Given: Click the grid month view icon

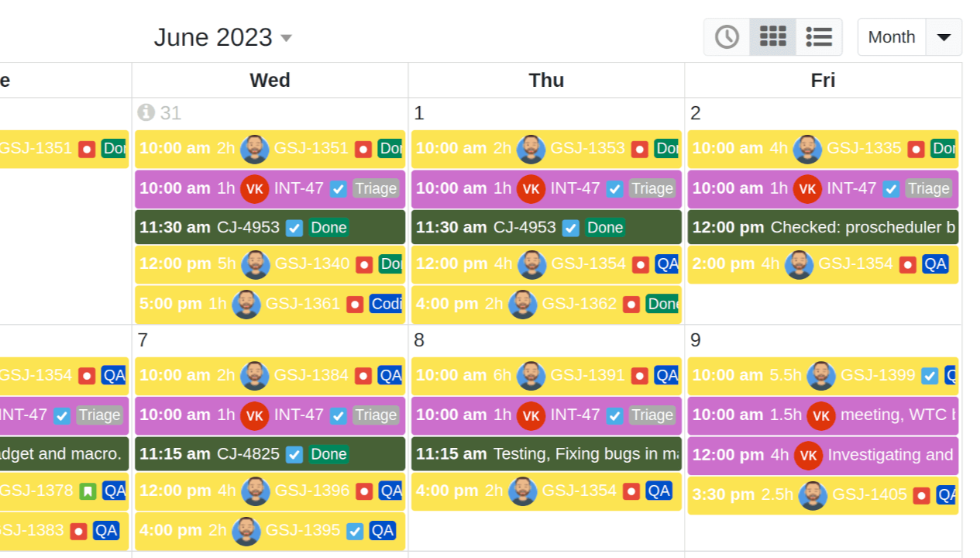Looking at the screenshot, I should click(x=772, y=36).
